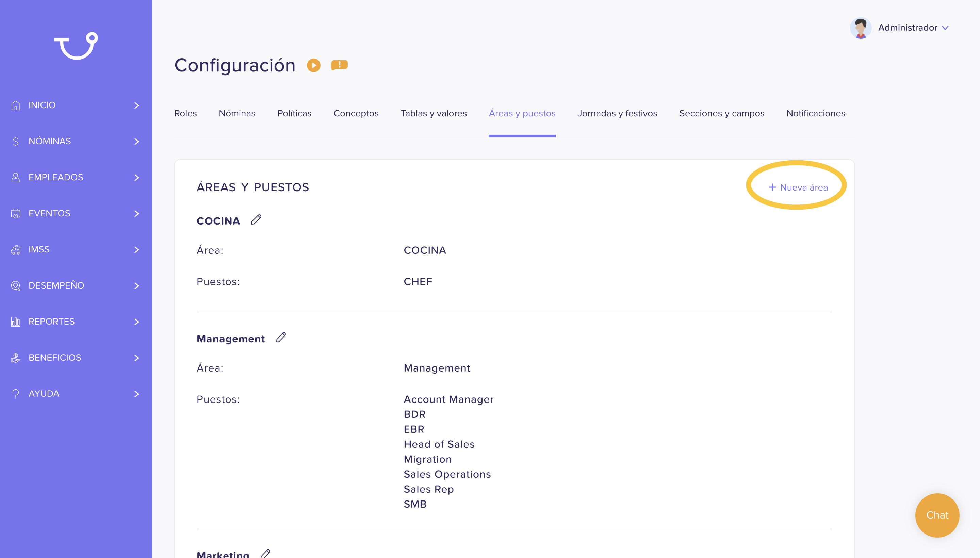Click the Nueva área button
Image resolution: width=980 pixels, height=558 pixels.
point(798,187)
